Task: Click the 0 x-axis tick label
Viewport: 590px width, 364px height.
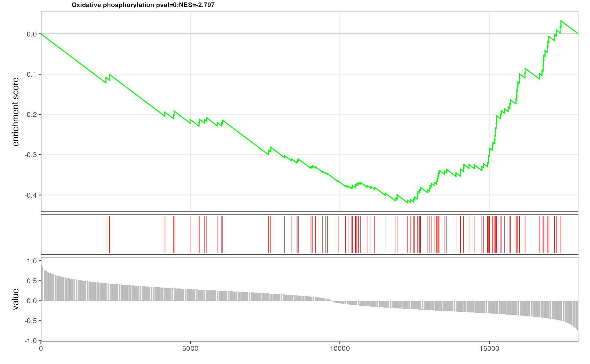Action: click(41, 349)
